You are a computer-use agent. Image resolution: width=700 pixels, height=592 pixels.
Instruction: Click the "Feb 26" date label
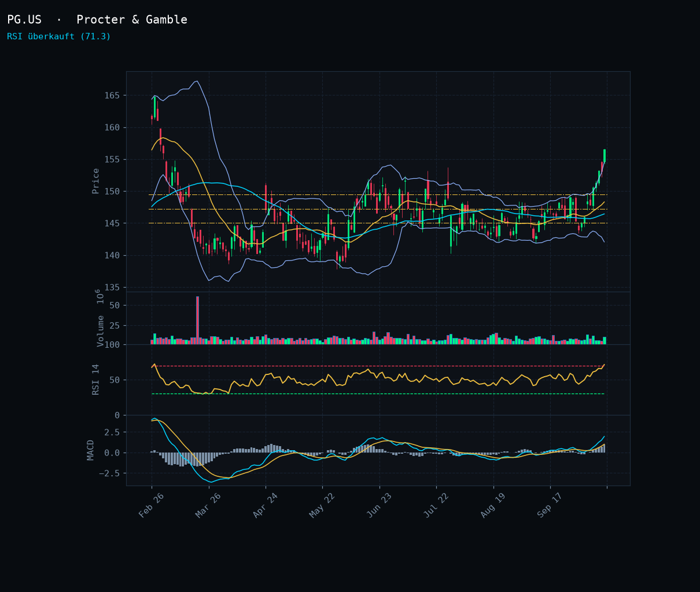151,505
